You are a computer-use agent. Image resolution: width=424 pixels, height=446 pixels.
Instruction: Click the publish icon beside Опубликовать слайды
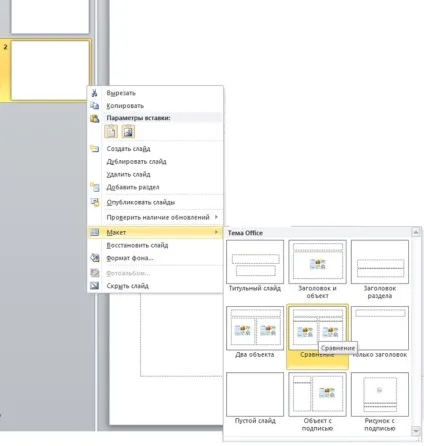95,202
